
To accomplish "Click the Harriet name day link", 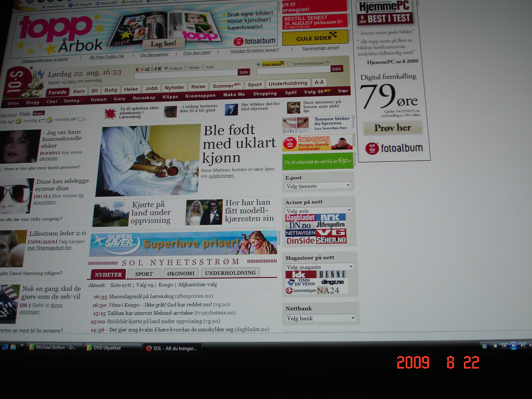I will [54, 82].
